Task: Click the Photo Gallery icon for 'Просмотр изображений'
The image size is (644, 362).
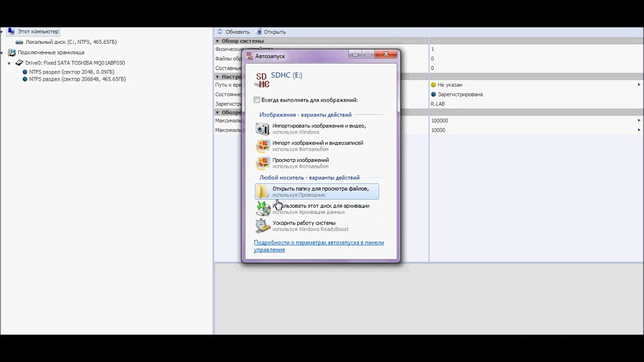Action: point(263,163)
